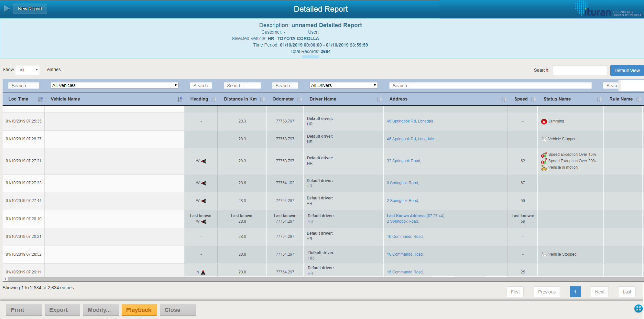
Task: Click the Loc Time column sort icon
Action: pyautogui.click(x=40, y=99)
